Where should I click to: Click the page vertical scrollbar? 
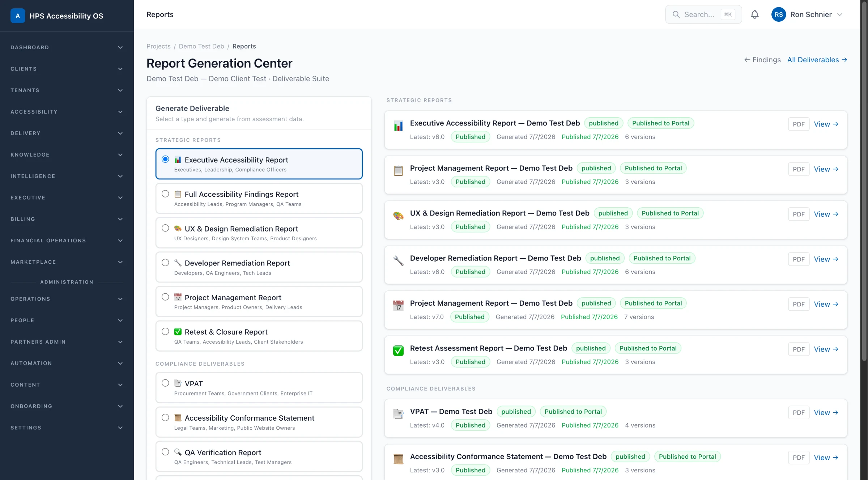(864, 181)
